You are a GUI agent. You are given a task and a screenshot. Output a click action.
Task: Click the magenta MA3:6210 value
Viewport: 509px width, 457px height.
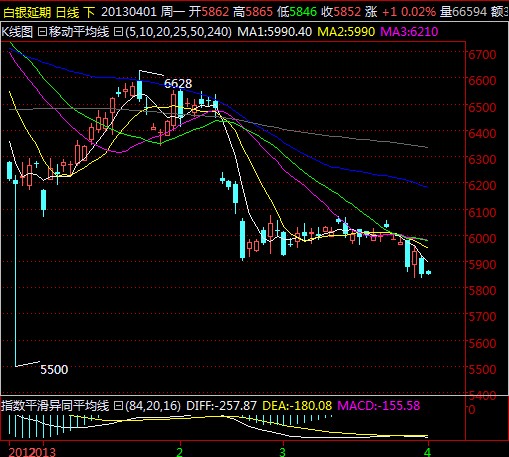pyautogui.click(x=409, y=32)
